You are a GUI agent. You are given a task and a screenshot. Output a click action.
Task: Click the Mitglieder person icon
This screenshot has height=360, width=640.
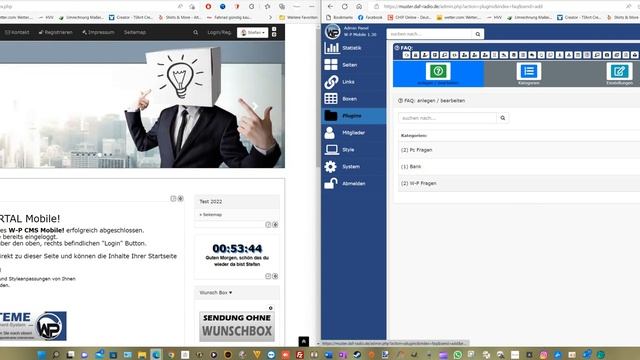(x=330, y=133)
